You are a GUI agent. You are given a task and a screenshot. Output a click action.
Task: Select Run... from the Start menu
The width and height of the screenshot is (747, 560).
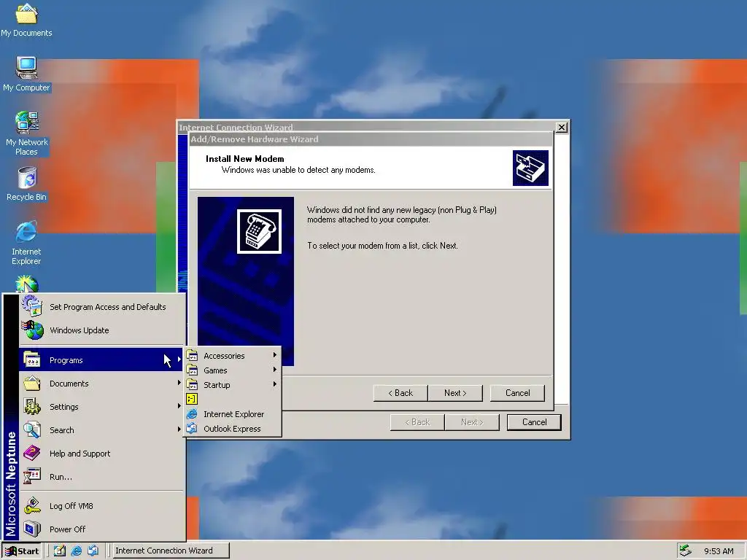click(102, 477)
